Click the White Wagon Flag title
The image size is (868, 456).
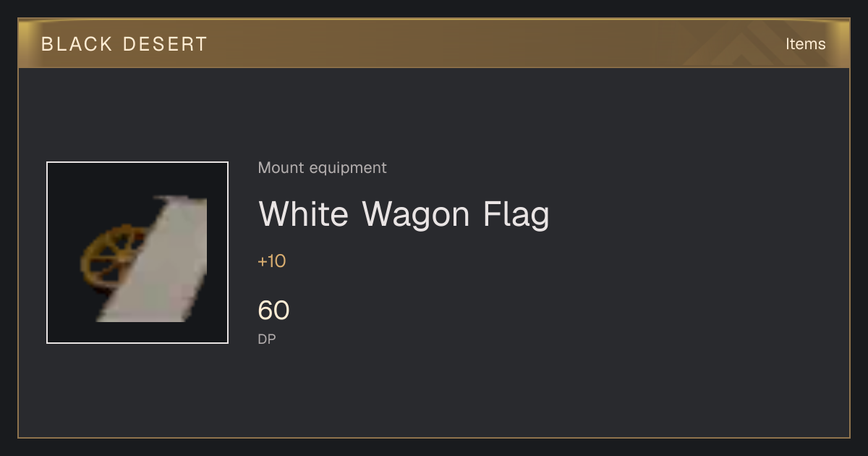404,214
